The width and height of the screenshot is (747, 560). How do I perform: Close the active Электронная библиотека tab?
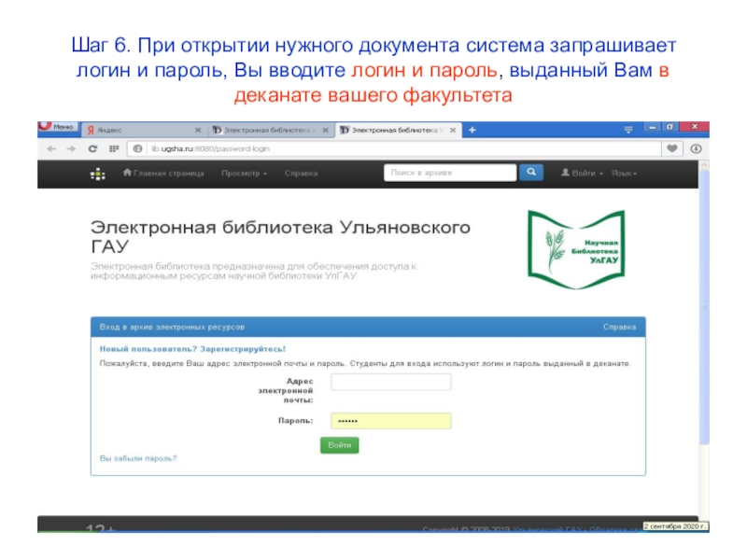coord(453,130)
